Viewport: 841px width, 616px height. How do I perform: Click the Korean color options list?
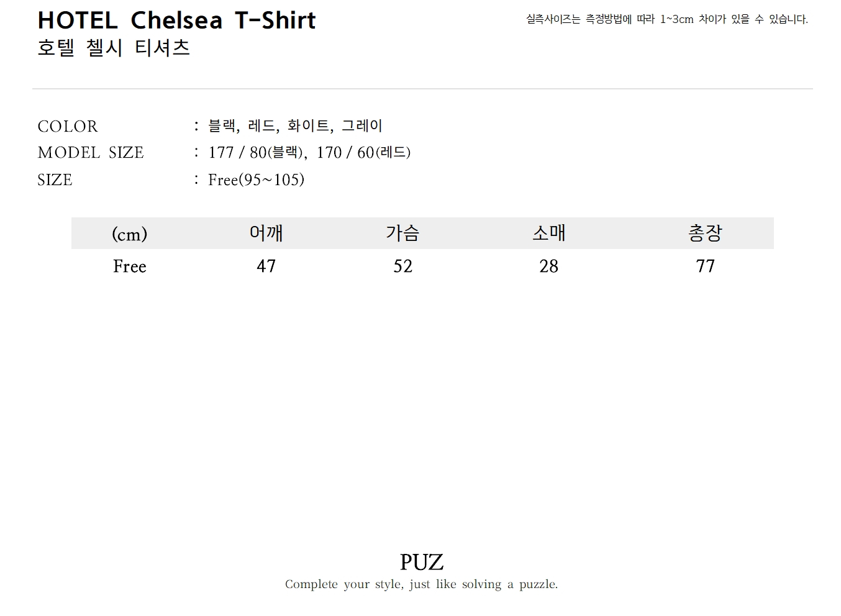click(295, 126)
